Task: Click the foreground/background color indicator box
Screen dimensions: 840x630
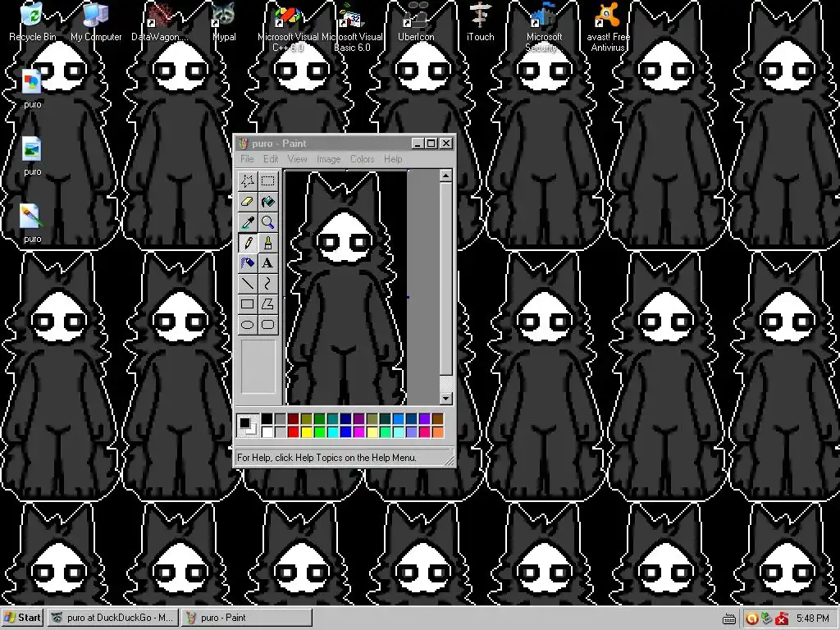Action: click(248, 426)
